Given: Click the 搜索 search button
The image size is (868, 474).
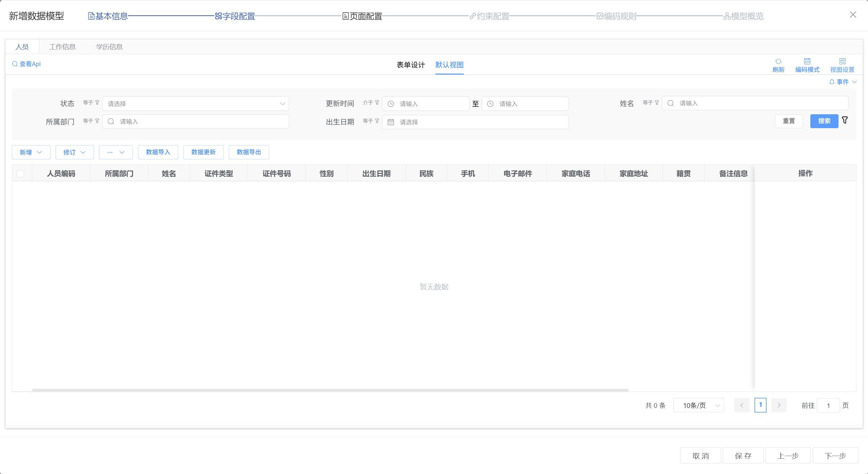Looking at the screenshot, I should pyautogui.click(x=824, y=121).
